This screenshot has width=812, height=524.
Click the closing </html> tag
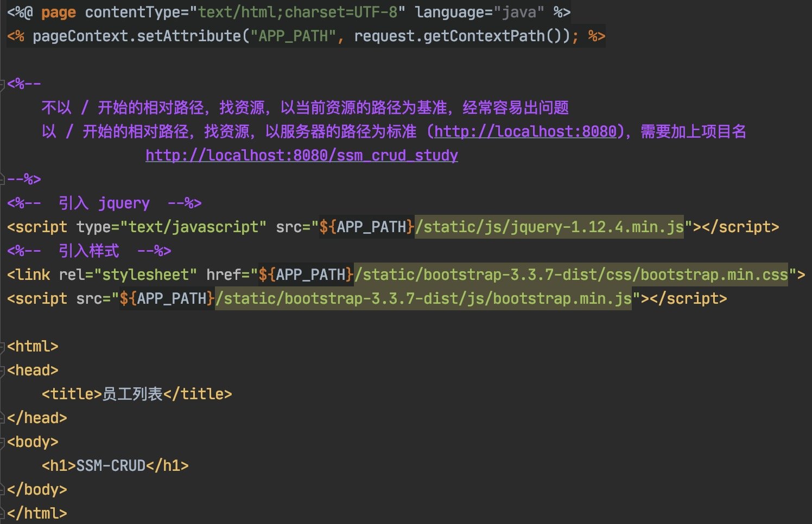pyautogui.click(x=37, y=514)
